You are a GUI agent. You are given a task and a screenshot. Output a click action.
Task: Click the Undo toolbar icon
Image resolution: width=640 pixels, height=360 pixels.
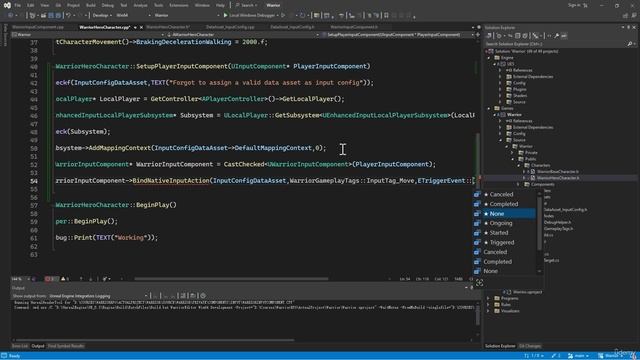tap(69, 16)
